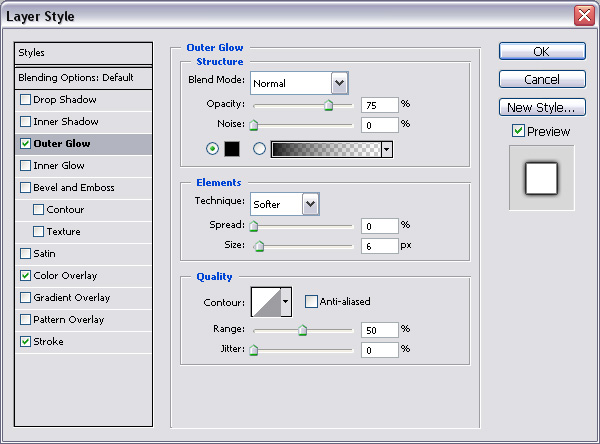
Task: Open the Technique dropdown
Action: pyautogui.click(x=310, y=204)
